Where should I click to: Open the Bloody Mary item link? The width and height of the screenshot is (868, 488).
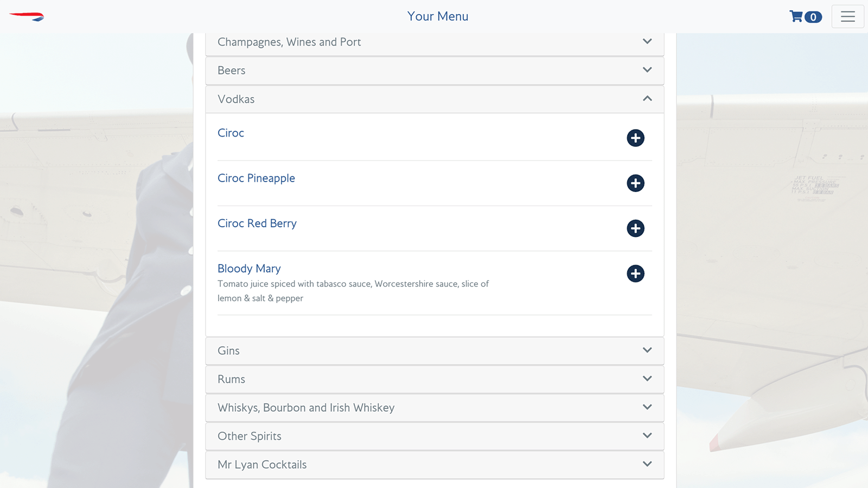[x=249, y=268]
